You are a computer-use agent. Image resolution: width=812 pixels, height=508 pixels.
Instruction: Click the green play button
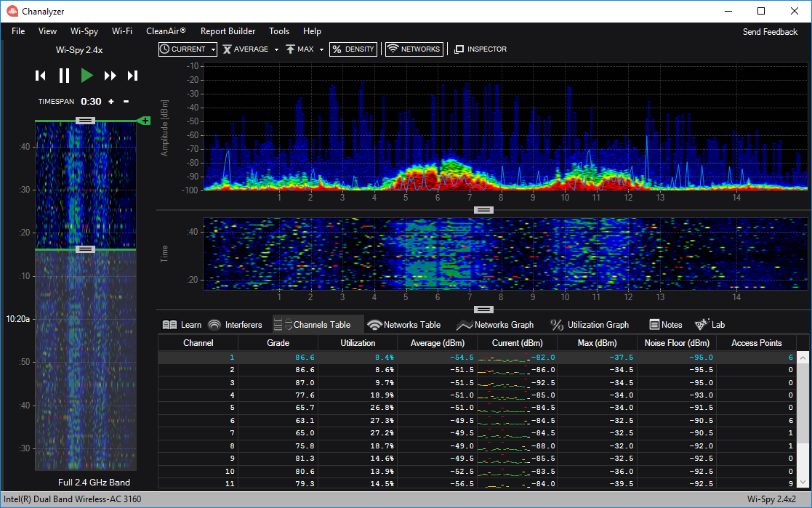pyautogui.click(x=87, y=76)
